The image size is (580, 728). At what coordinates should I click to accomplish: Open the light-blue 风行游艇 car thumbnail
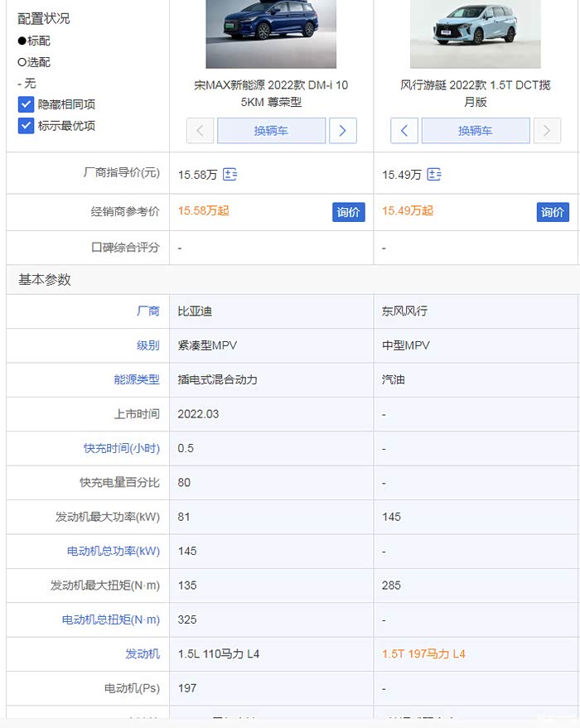click(x=475, y=34)
